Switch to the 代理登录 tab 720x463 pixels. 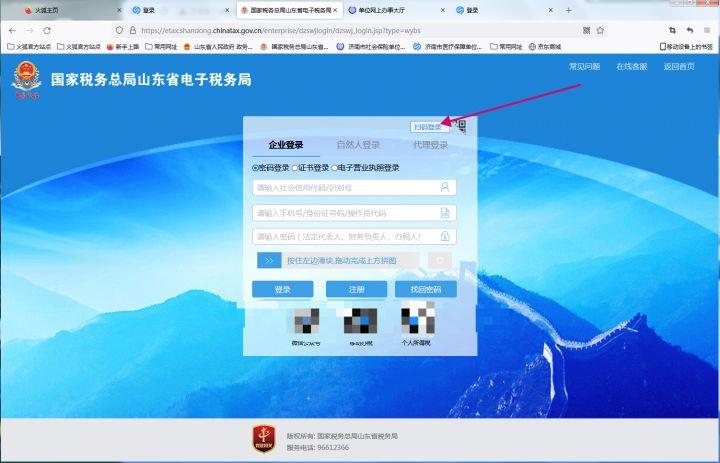point(430,145)
